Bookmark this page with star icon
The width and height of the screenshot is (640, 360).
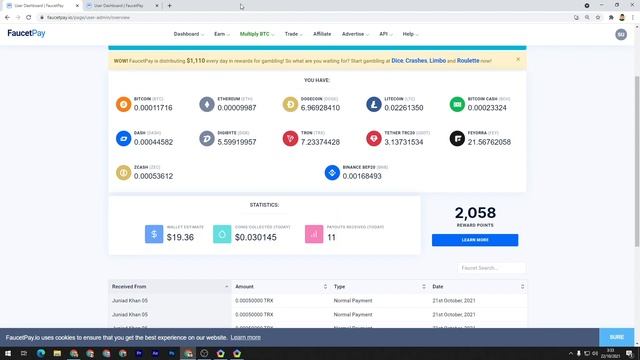click(598, 18)
